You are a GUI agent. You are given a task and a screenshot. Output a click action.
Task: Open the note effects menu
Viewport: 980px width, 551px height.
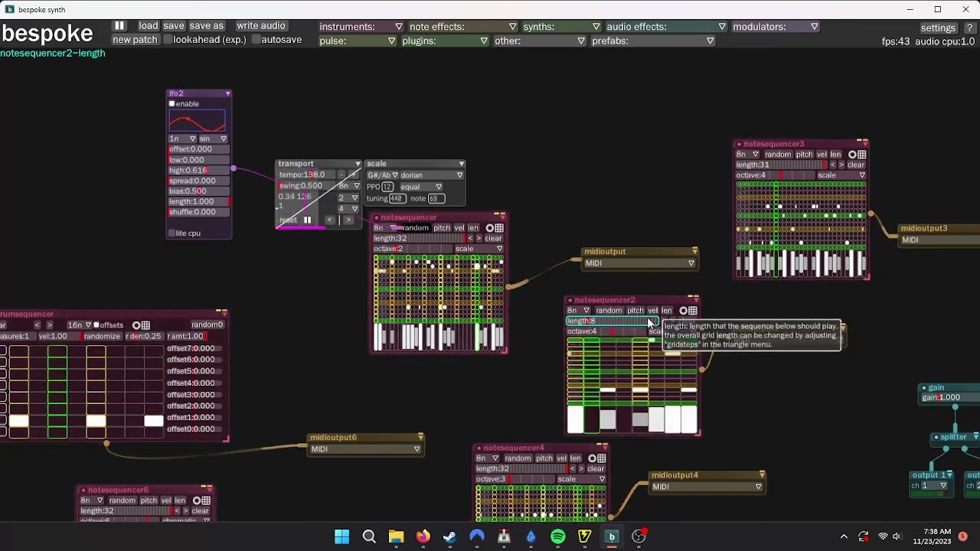(x=462, y=27)
